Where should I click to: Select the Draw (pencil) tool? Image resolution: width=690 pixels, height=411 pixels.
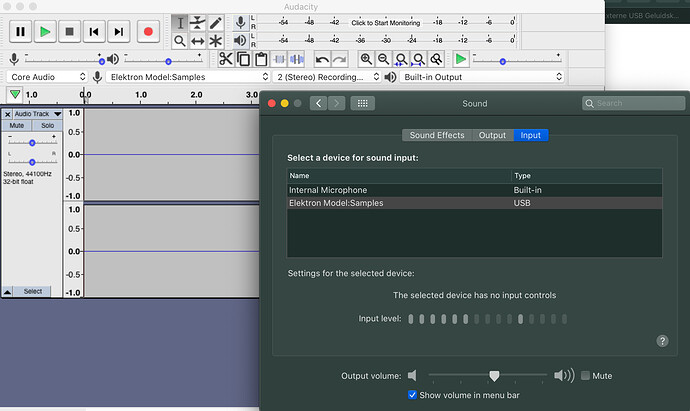click(x=215, y=23)
